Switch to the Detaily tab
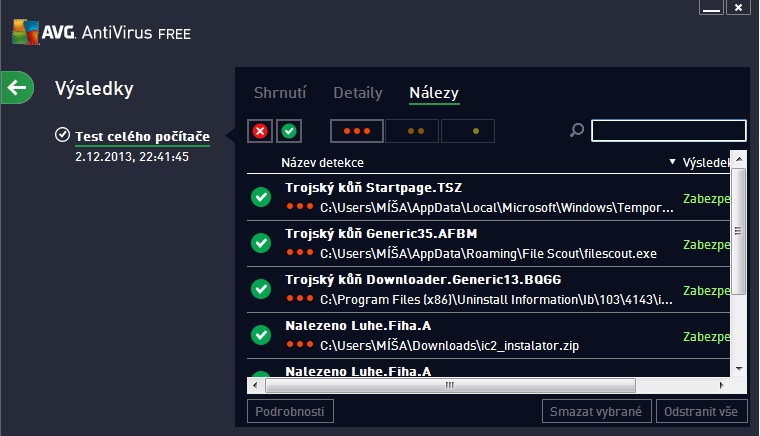The image size is (760, 436). pyautogui.click(x=358, y=93)
